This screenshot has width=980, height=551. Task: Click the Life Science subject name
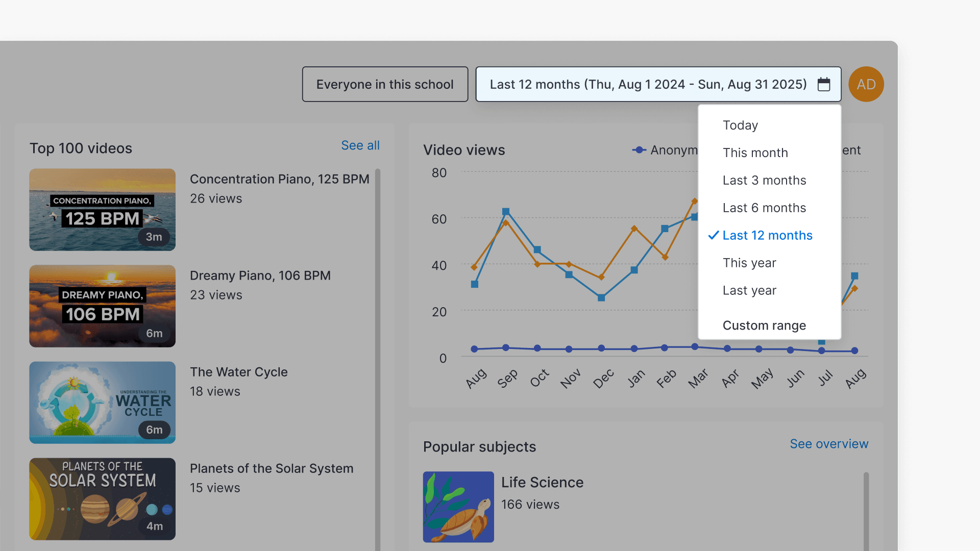pyautogui.click(x=542, y=482)
